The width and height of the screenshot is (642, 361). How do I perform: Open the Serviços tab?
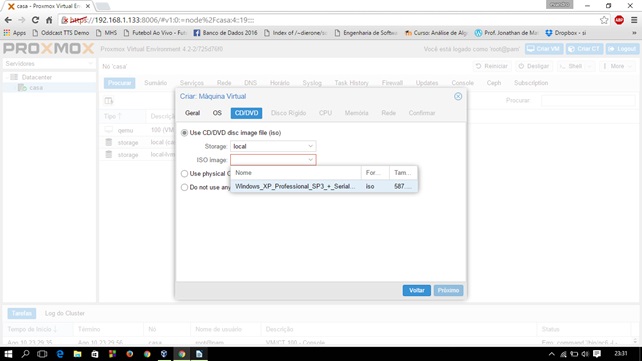coord(192,83)
